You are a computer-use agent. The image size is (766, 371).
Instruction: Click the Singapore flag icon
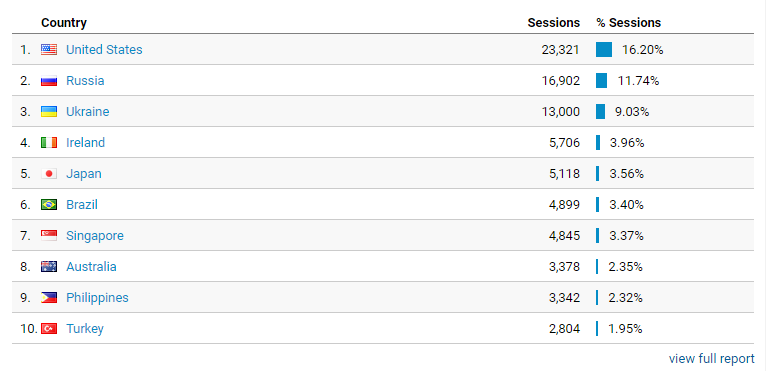pos(49,236)
